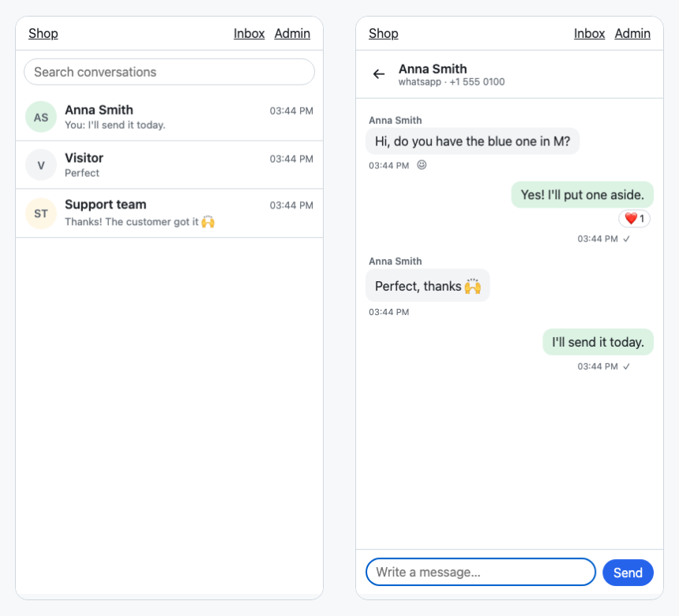
Task: Open Admin link in the left panel
Action: click(x=292, y=33)
